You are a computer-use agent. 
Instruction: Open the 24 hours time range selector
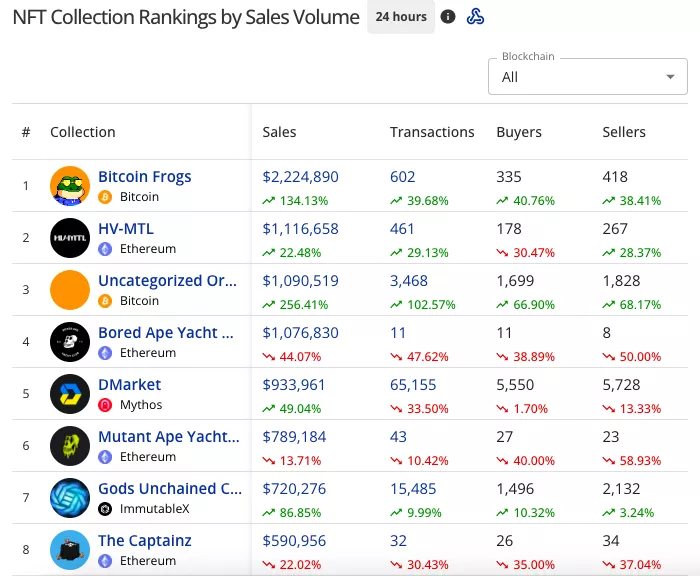tap(400, 17)
